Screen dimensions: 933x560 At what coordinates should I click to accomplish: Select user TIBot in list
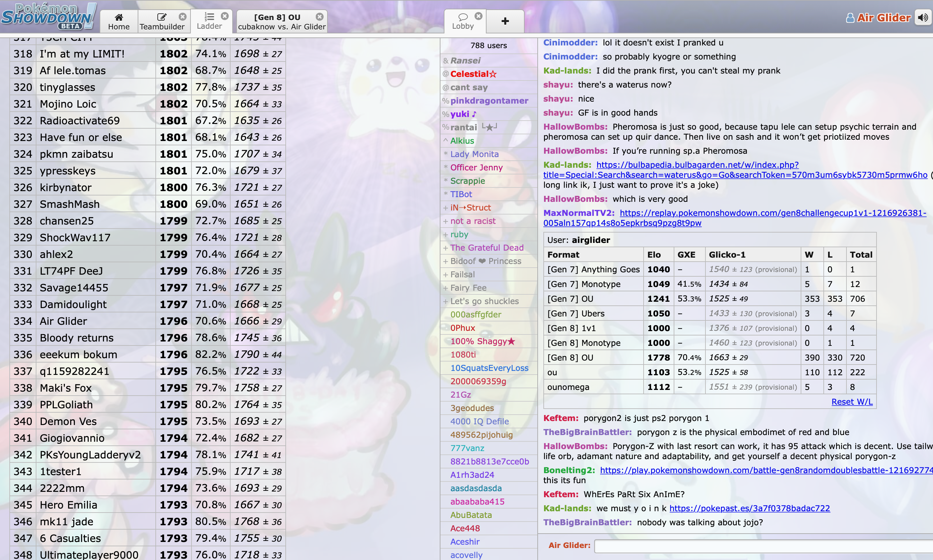[489, 194]
